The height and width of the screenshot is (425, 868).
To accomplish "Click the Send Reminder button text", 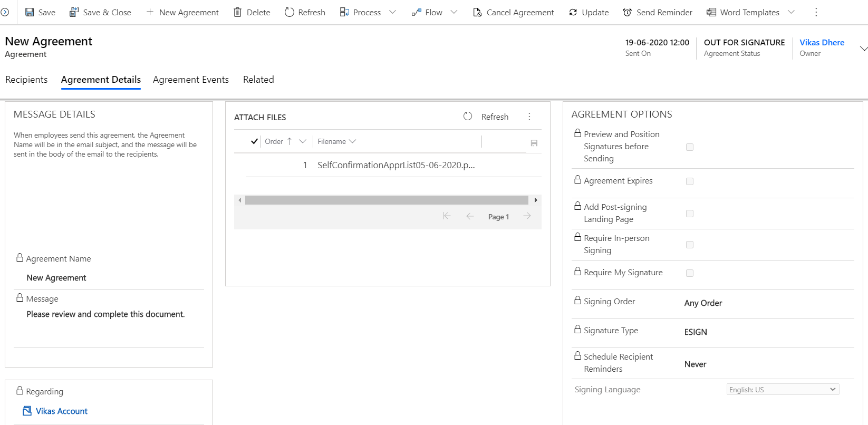I will click(664, 12).
